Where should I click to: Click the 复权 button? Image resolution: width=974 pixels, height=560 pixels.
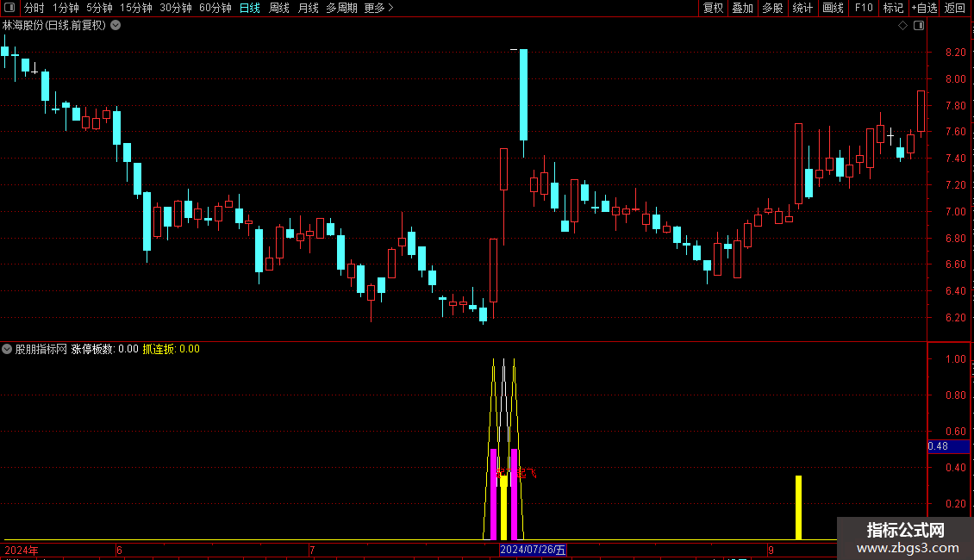pos(713,8)
